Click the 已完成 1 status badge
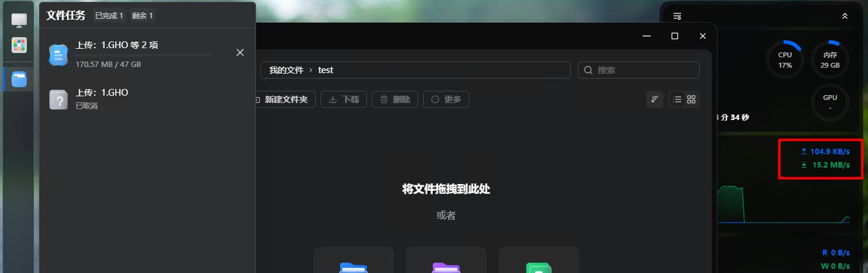The image size is (868, 273). [109, 15]
